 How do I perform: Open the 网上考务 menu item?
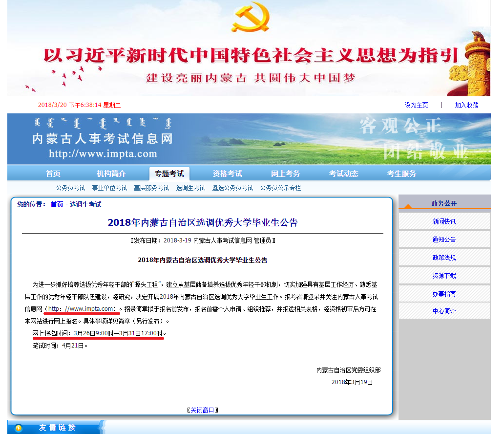pyautogui.click(x=285, y=174)
